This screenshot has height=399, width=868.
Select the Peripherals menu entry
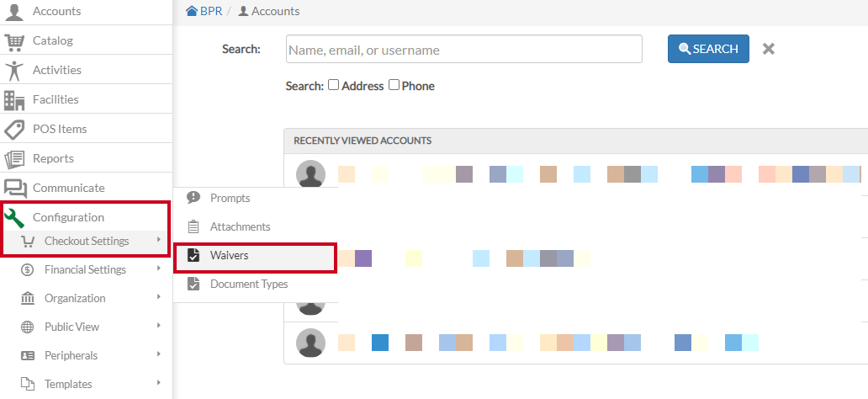pos(86,356)
